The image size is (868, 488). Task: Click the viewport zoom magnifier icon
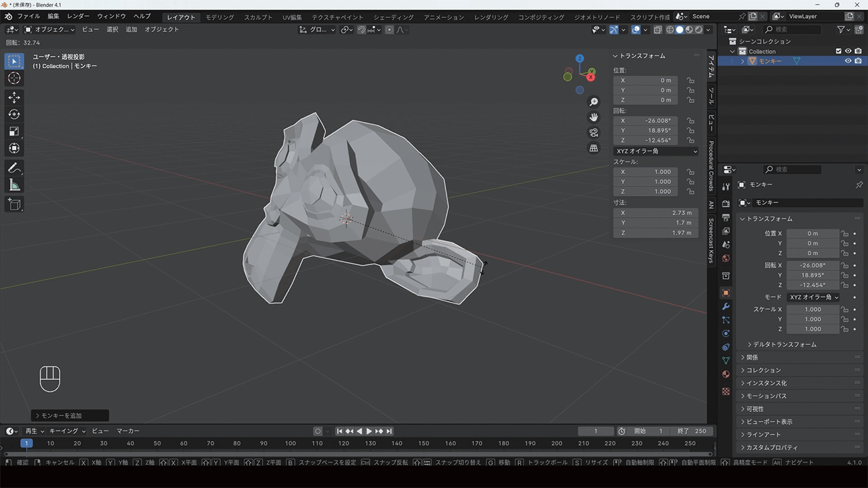594,102
